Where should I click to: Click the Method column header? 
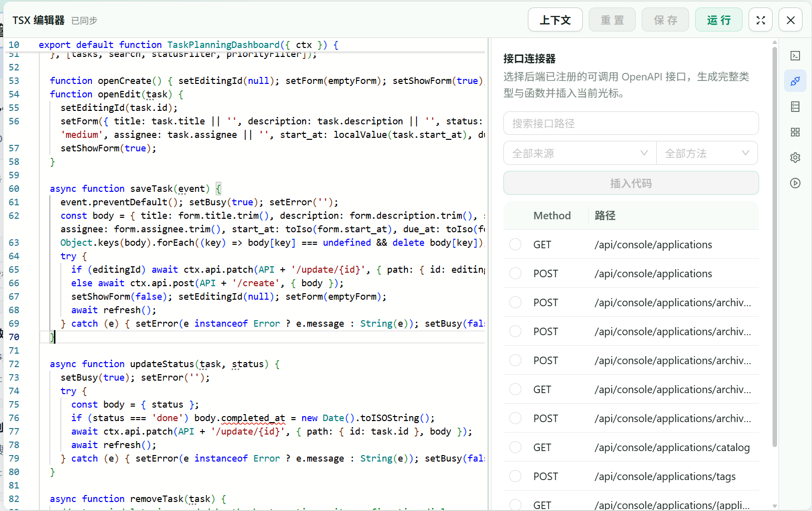(552, 215)
